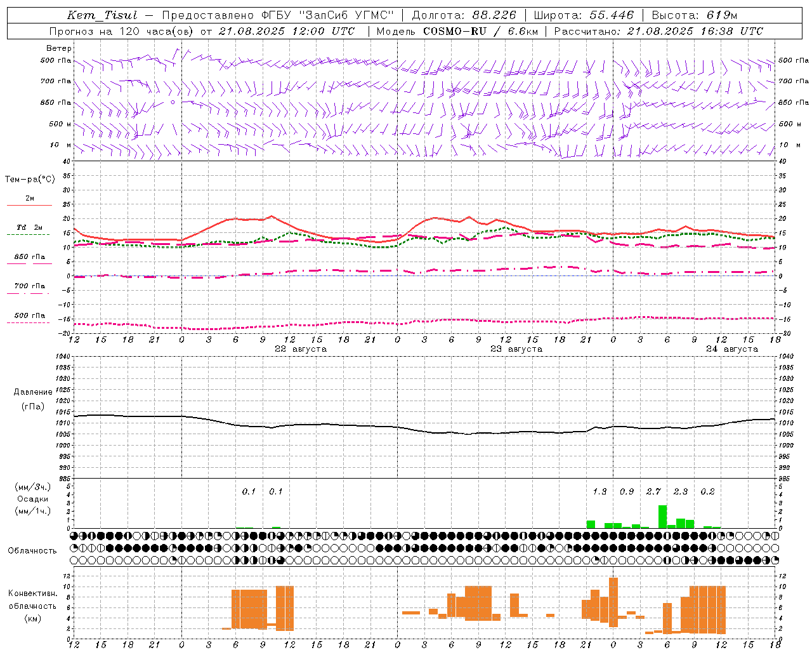Image resolution: width=812 pixels, height=650 pixels.
Task: Click the red '2м' temperature legend entry
Action: (x=30, y=198)
